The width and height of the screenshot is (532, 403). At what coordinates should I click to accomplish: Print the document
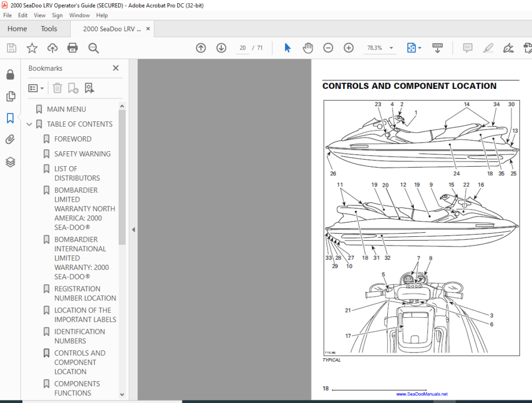click(x=72, y=48)
